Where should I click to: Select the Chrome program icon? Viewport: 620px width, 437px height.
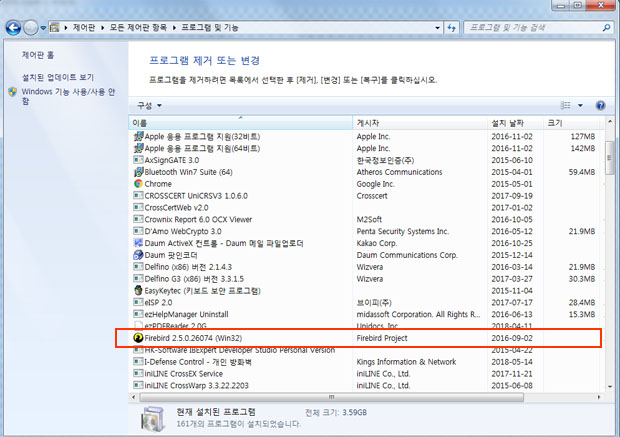[138, 184]
